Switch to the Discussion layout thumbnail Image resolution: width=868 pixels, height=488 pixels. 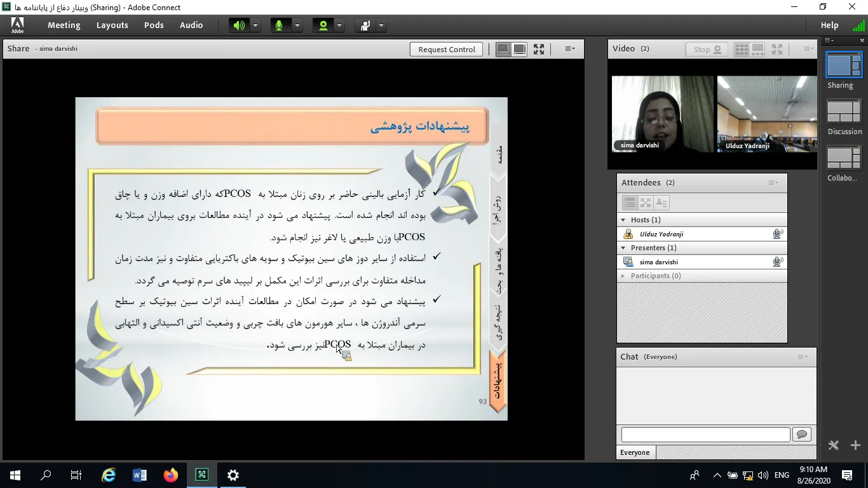coord(844,112)
